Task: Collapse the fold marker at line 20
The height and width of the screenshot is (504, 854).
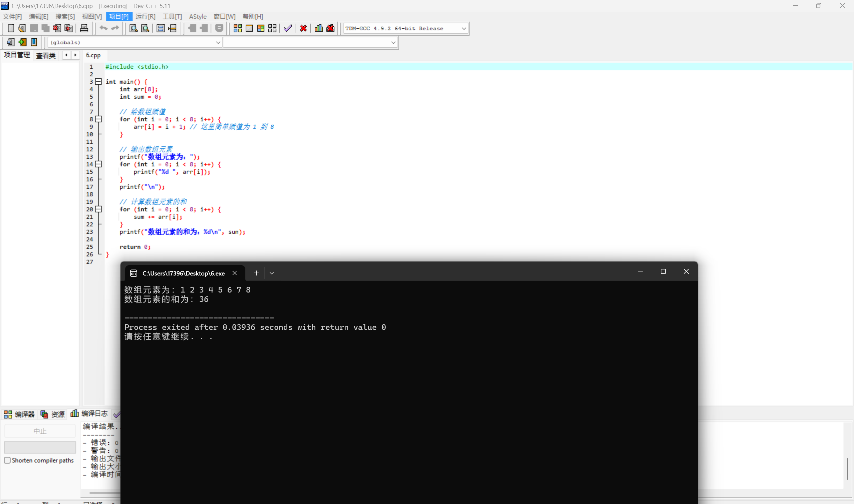Action: click(98, 209)
